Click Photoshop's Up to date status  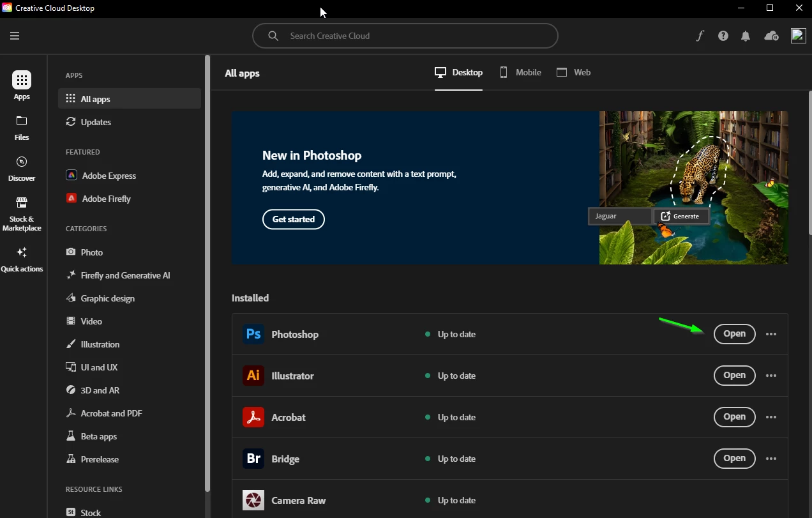point(450,334)
